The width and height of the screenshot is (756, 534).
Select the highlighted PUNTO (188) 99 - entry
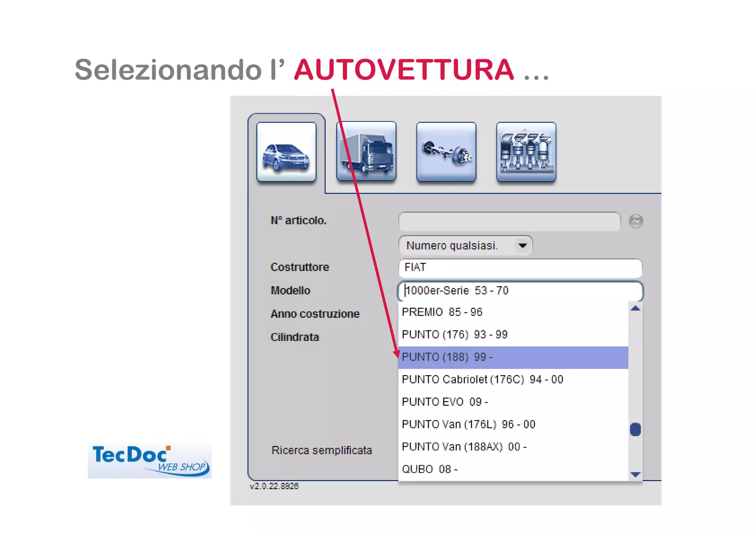513,357
